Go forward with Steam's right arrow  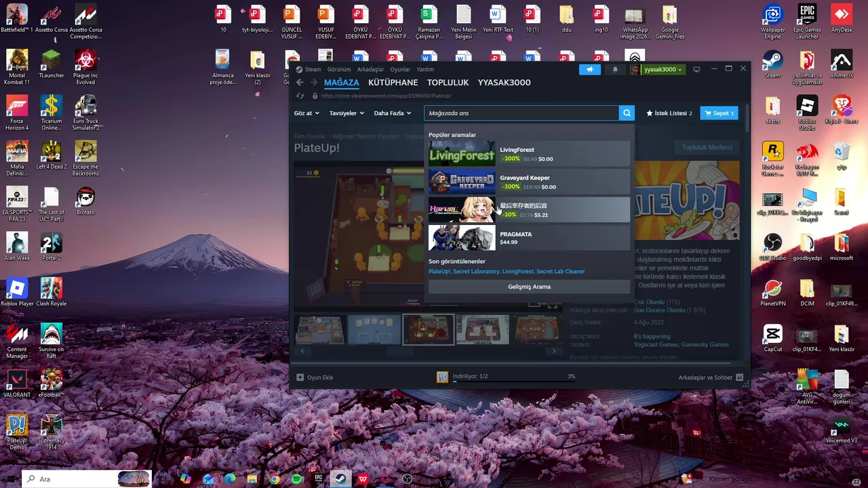click(314, 83)
